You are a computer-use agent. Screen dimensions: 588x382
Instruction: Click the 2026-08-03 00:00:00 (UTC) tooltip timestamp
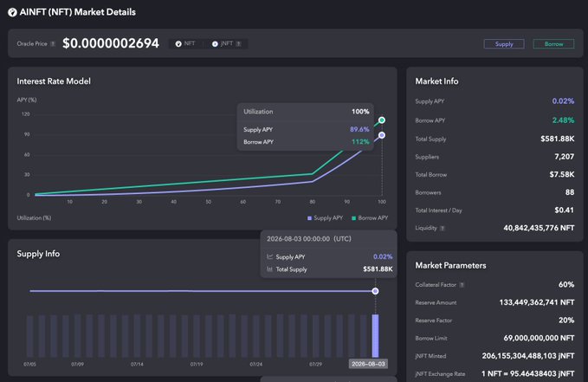309,239
